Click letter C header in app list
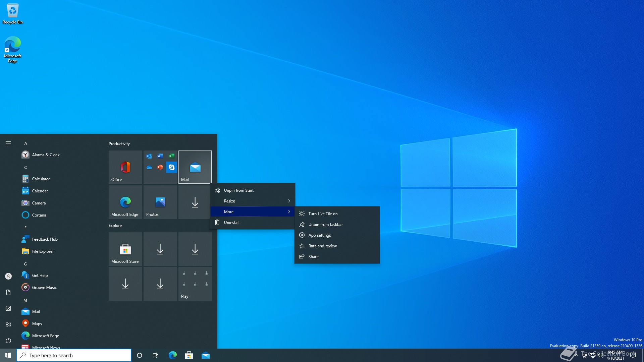Image resolution: width=644 pixels, height=362 pixels. [x=25, y=168]
